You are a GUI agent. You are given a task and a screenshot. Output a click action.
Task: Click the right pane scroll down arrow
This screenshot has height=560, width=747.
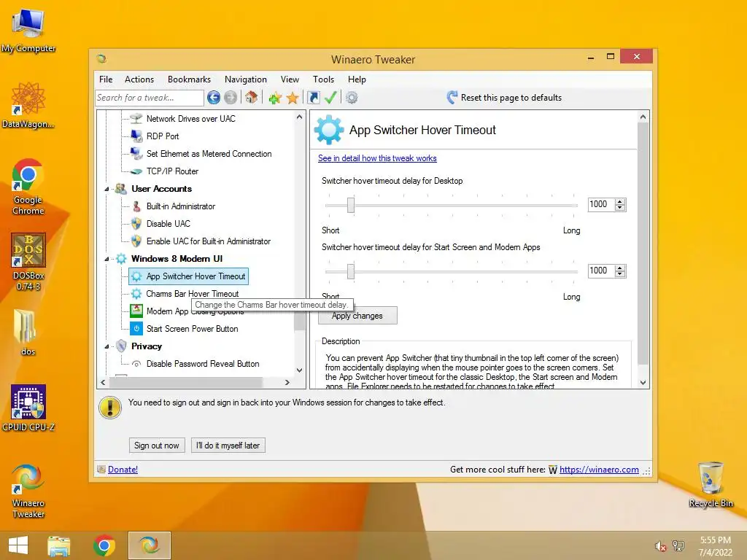(643, 382)
